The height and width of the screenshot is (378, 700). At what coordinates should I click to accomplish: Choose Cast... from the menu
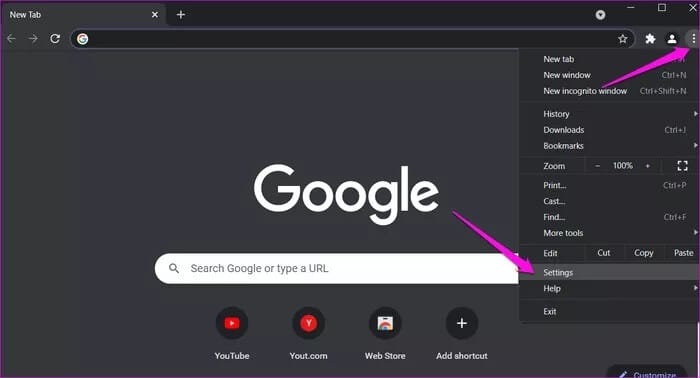point(609,201)
